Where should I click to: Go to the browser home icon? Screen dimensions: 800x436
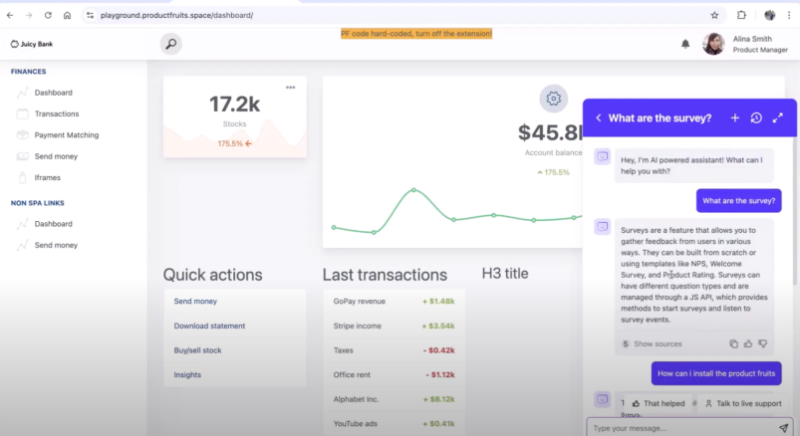[x=67, y=15]
